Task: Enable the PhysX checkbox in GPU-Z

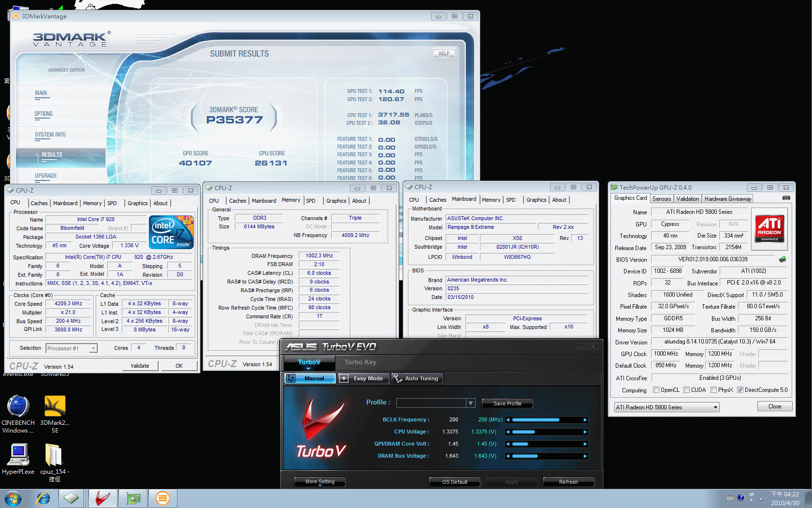Action: 713,390
